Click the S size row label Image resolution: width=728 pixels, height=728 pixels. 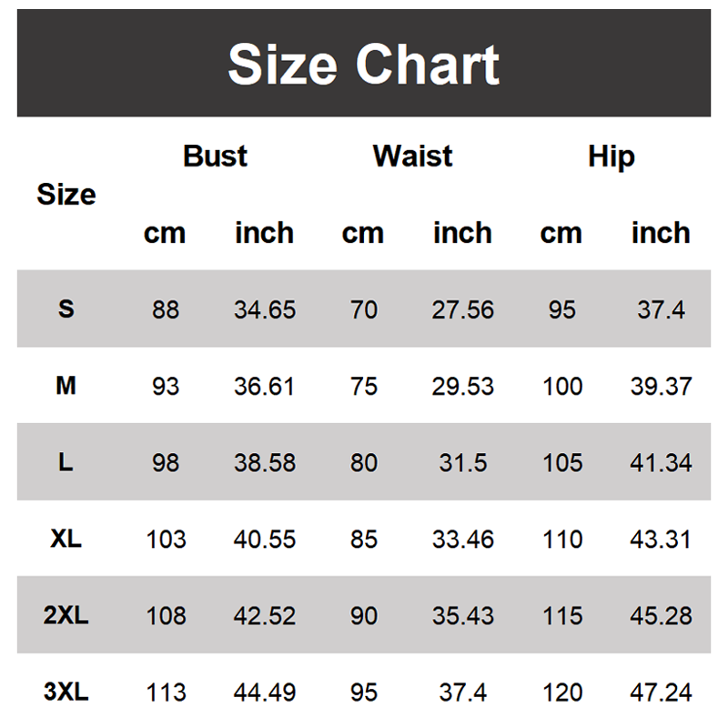tap(66, 308)
